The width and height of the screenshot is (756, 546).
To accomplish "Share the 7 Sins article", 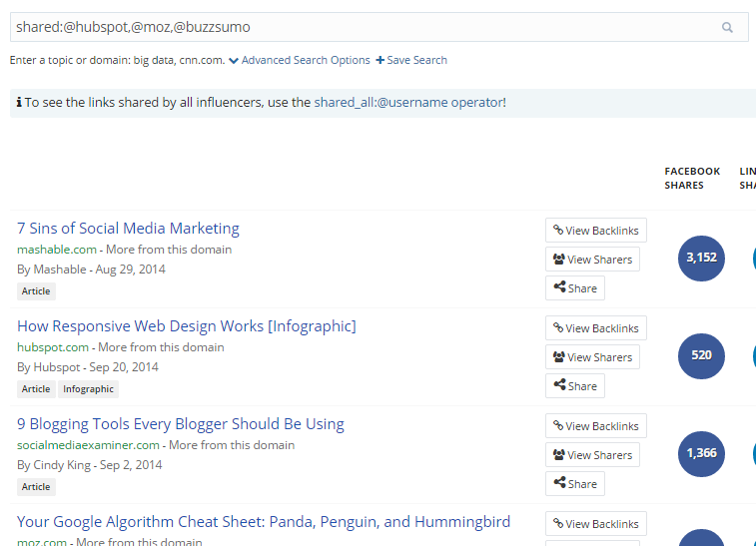I will (x=575, y=288).
